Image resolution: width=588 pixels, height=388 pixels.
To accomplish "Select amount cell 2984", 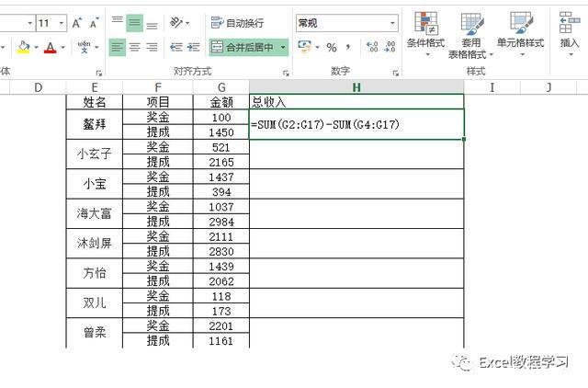I will (221, 222).
